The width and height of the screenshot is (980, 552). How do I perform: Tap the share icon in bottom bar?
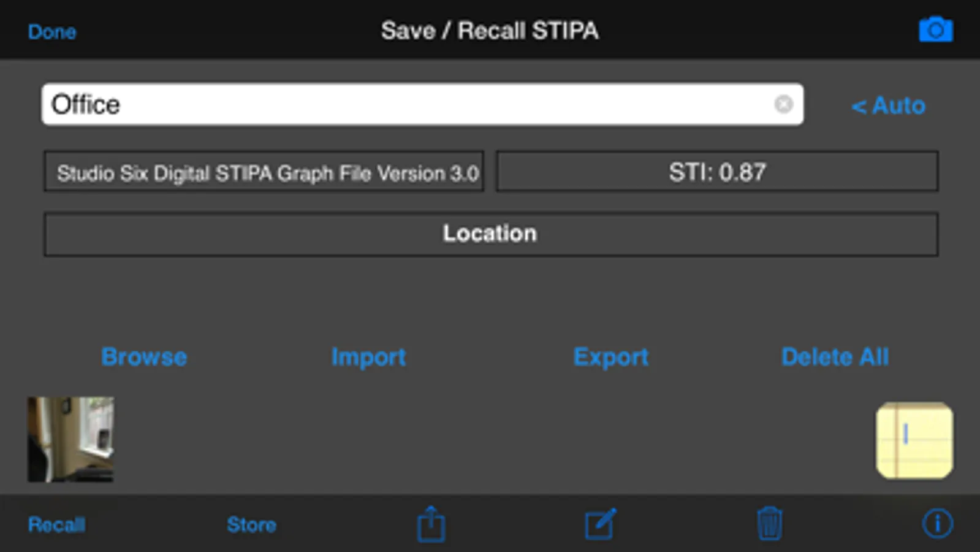[x=431, y=524]
